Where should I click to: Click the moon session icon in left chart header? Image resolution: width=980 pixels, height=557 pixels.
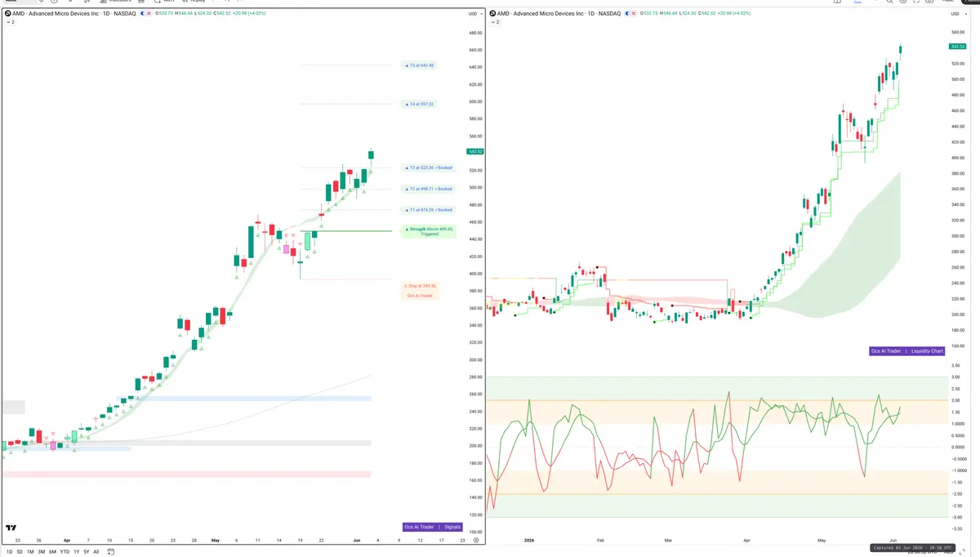pos(144,14)
